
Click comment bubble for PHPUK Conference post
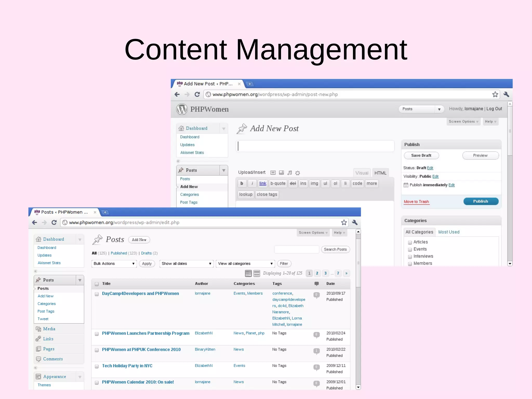(x=316, y=351)
